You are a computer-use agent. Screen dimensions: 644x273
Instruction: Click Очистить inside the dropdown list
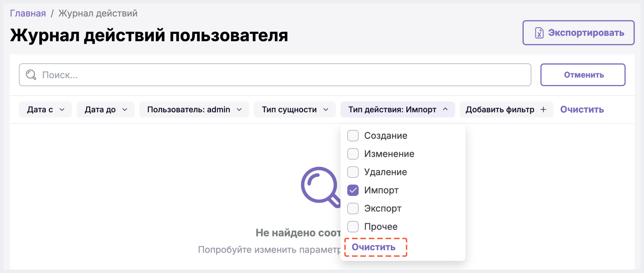click(x=373, y=247)
